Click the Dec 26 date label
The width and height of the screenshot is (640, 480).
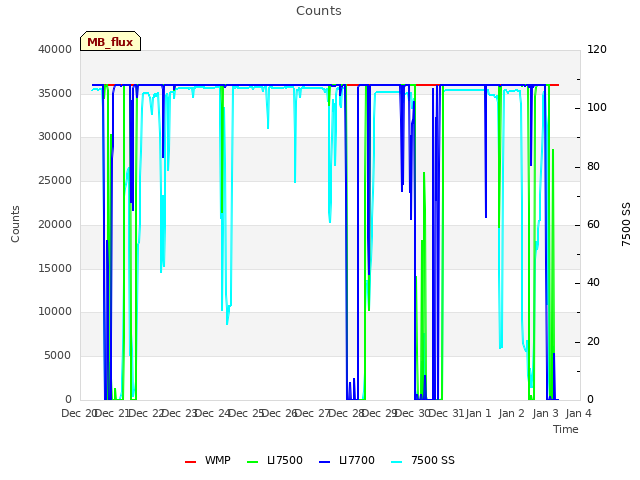(x=280, y=413)
